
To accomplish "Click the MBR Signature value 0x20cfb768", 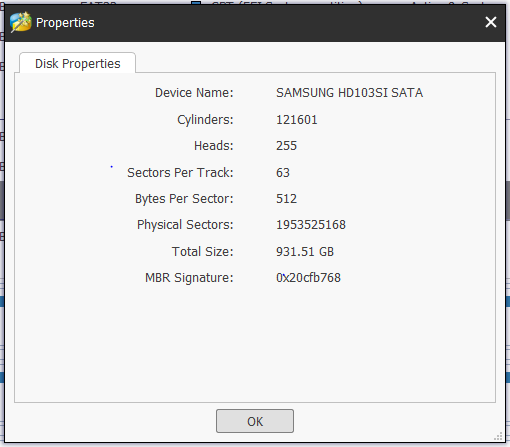I will tap(308, 278).
